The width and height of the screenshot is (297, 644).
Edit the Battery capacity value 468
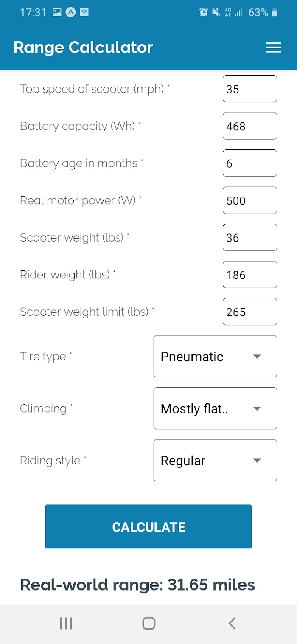tap(250, 126)
